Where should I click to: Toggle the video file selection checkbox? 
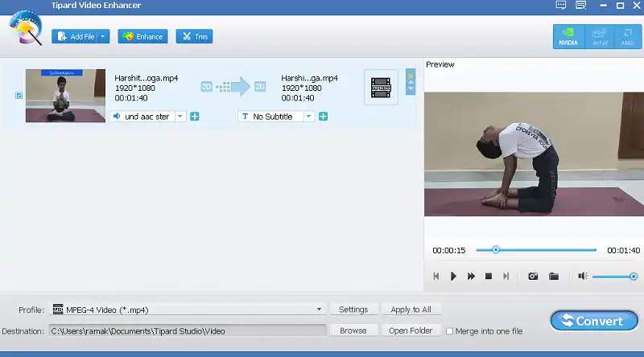[19, 96]
